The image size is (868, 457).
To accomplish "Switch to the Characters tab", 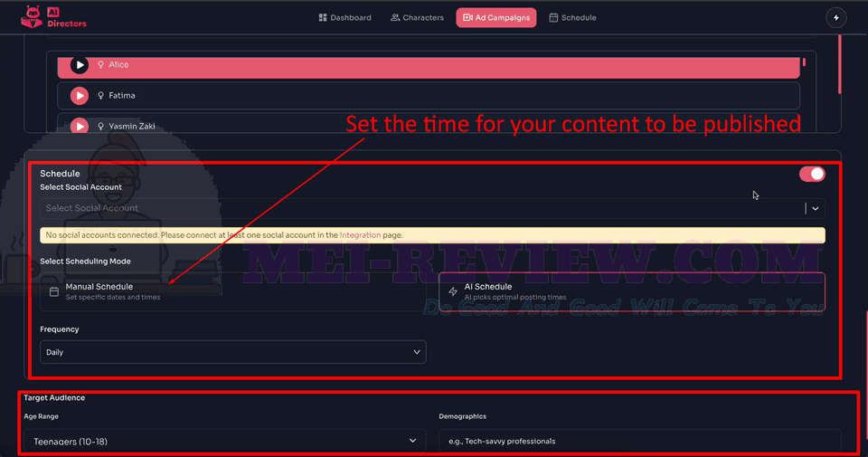I will pos(417,18).
